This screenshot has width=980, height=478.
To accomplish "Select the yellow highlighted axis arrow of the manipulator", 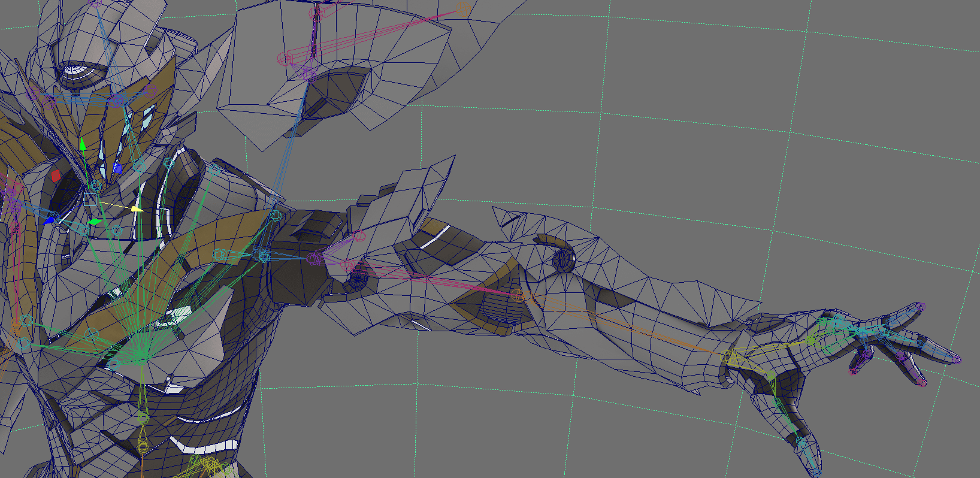I will coord(137,209).
